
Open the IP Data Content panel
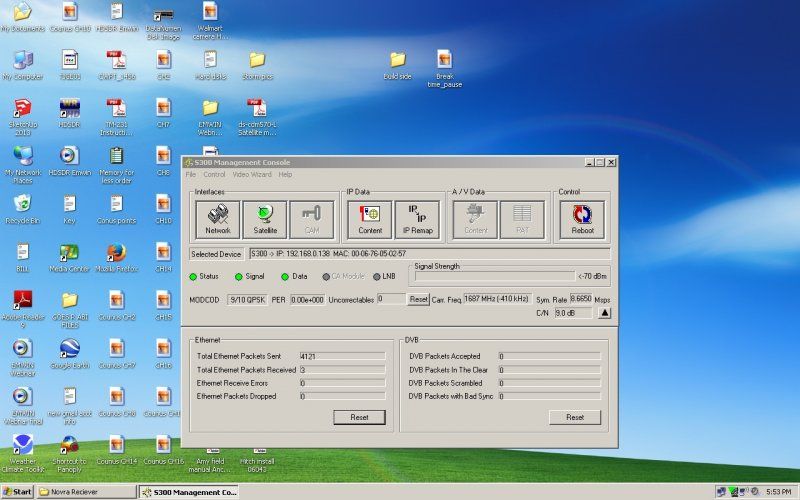point(370,220)
